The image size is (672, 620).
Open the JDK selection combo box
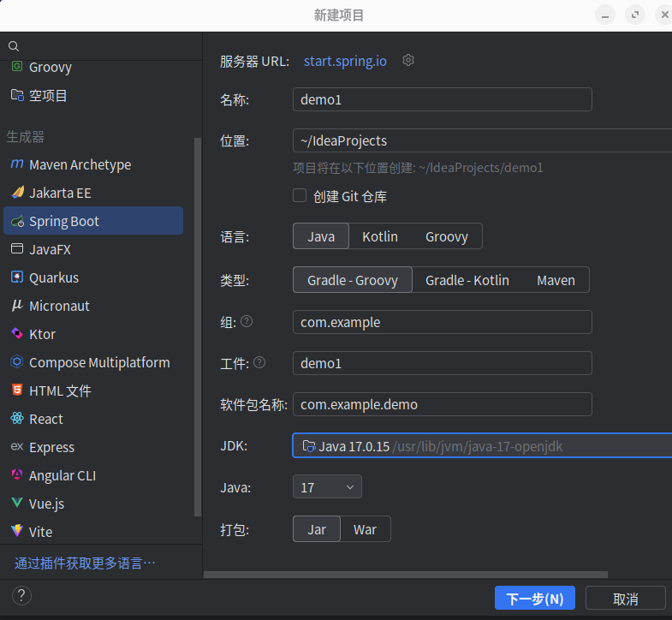[x=482, y=446]
